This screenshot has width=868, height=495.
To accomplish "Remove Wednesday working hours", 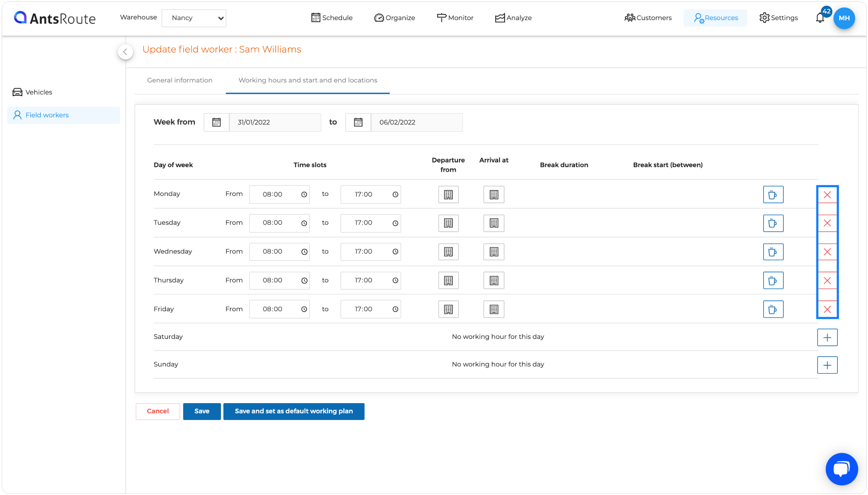I will pyautogui.click(x=827, y=252).
